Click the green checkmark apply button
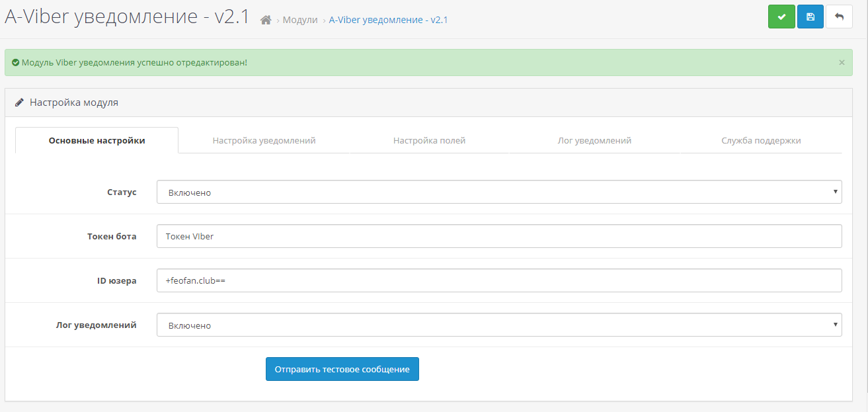868x412 pixels. pos(781,17)
